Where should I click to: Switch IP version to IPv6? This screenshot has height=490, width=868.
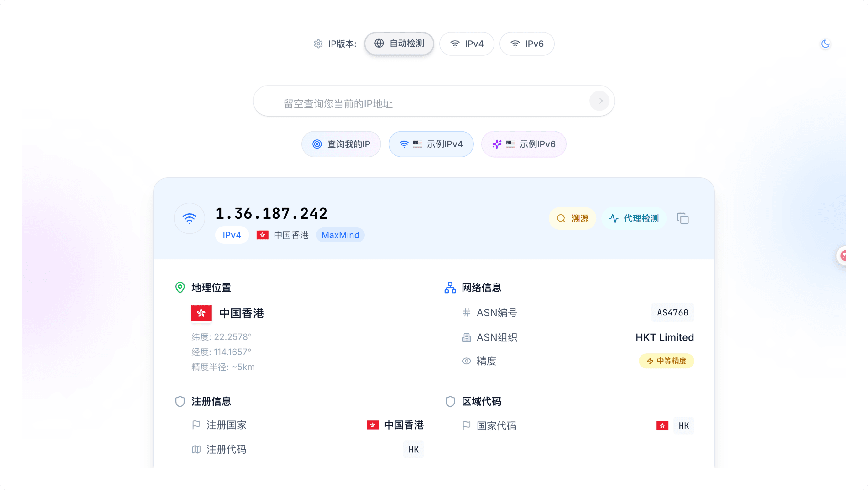527,44
